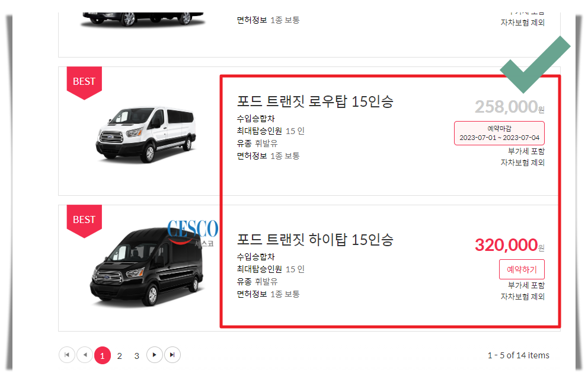This screenshot has height=385, width=588.
Task: Click the 예약하기 reservation button
Action: (522, 269)
